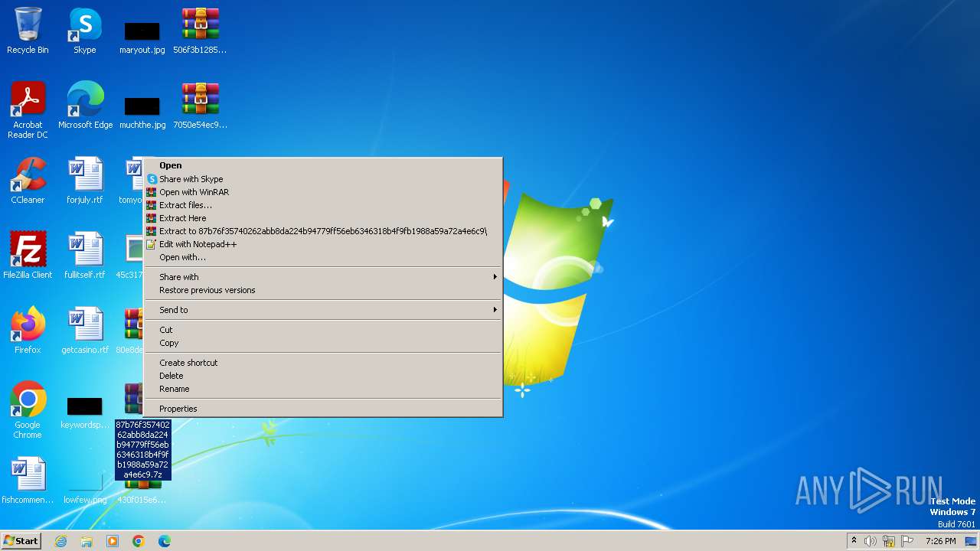Choose Properties in context menu

pyautogui.click(x=323, y=409)
